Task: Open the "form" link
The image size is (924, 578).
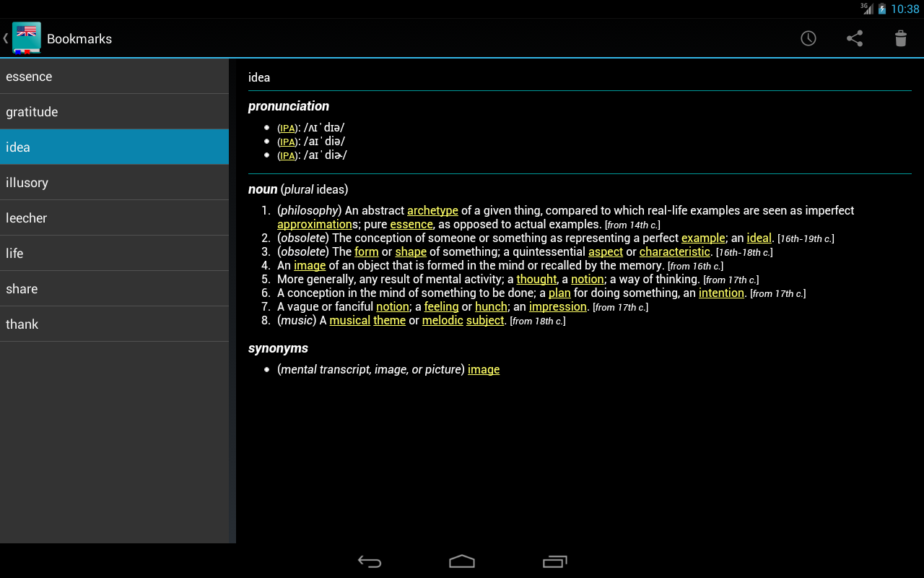Action: [367, 252]
